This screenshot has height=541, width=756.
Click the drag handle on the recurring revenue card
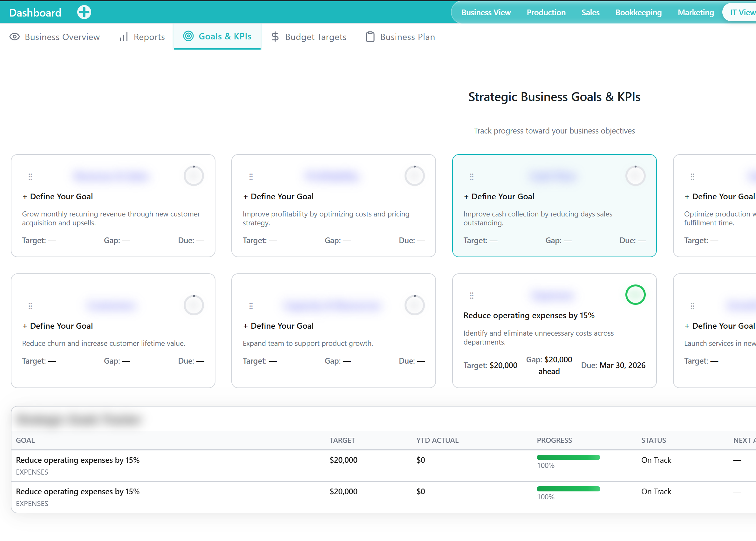(x=30, y=176)
